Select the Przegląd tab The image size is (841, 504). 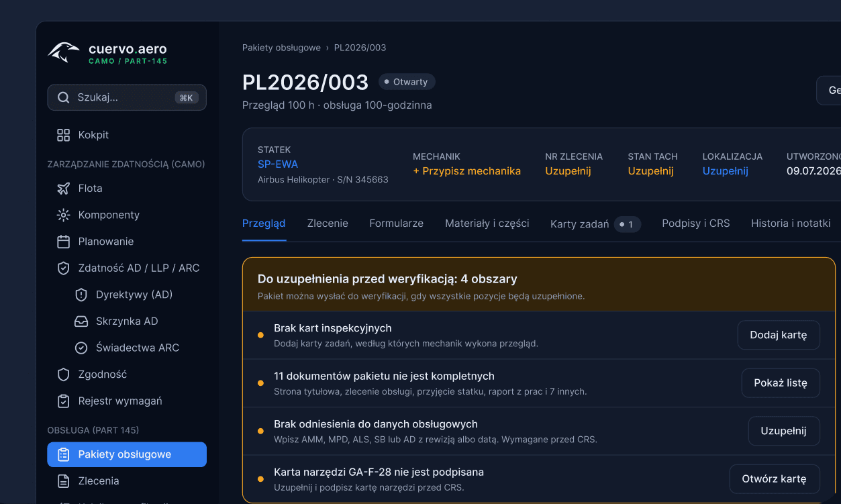click(x=264, y=223)
